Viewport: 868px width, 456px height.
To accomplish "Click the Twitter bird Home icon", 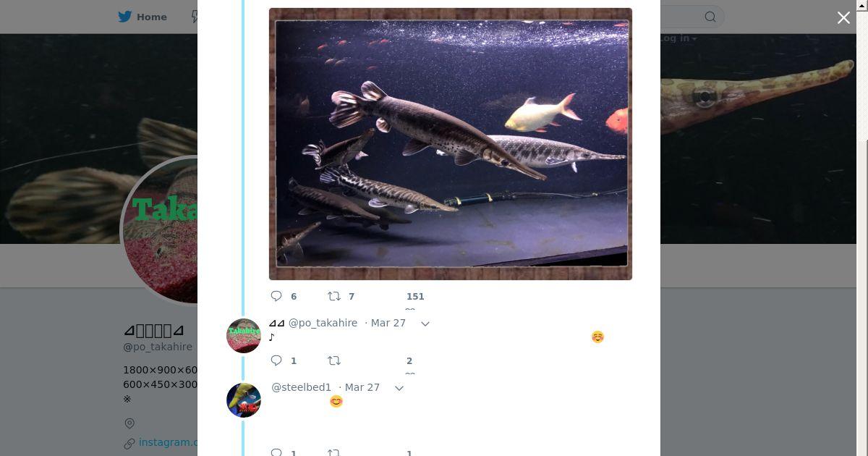I will (x=125, y=17).
